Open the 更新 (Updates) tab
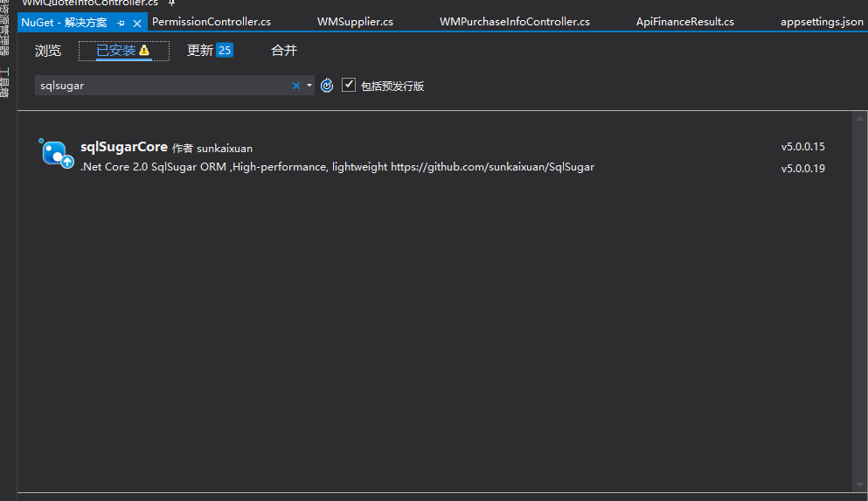The width and height of the screenshot is (868, 501). tap(210, 51)
